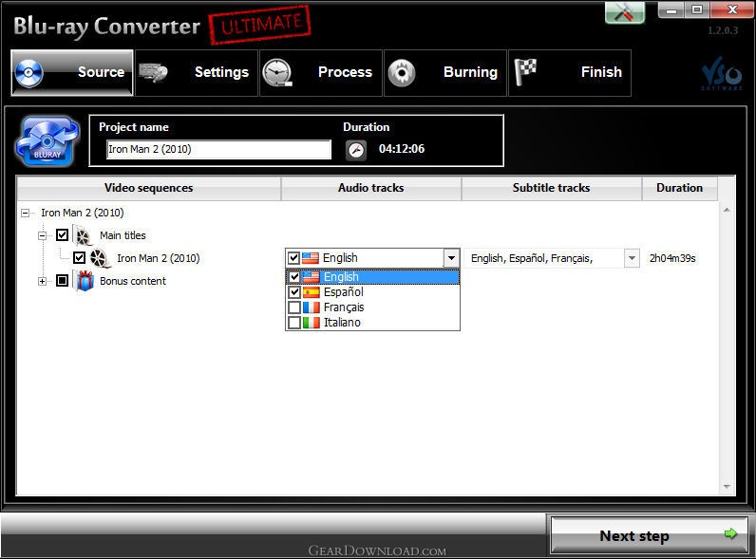This screenshot has width=756, height=559.
Task: Switch to the Finish tab
Action: [570, 73]
